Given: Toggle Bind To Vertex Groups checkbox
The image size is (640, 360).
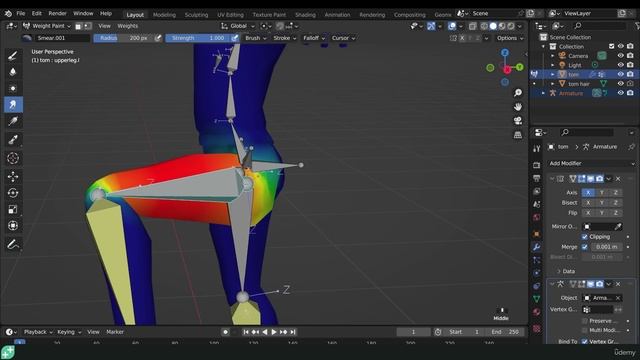Looking at the screenshot, I should point(584,341).
